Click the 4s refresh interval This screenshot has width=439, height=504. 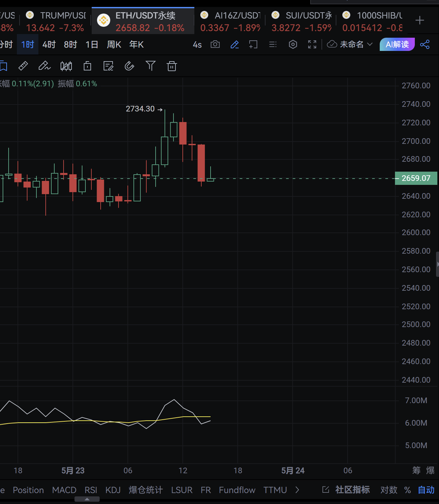[197, 45]
